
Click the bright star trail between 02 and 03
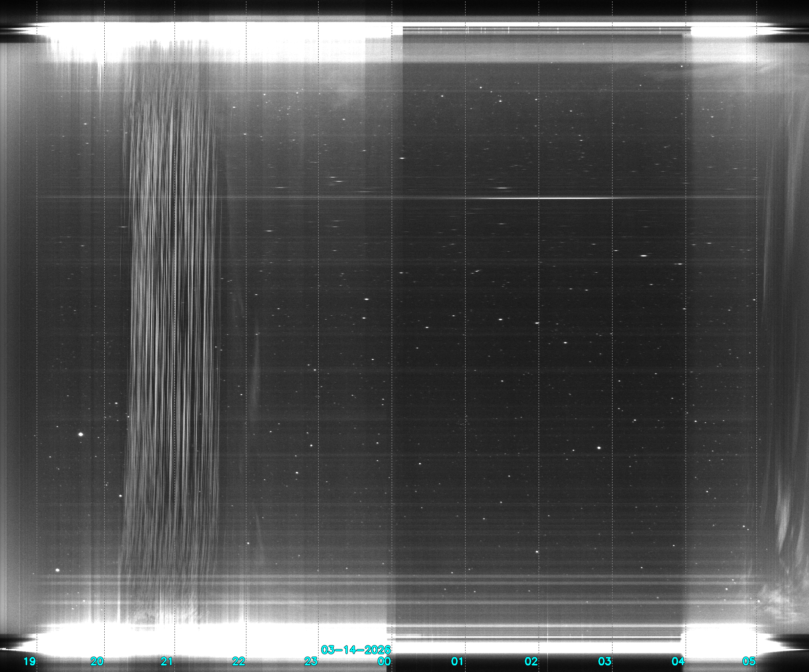pos(599,448)
